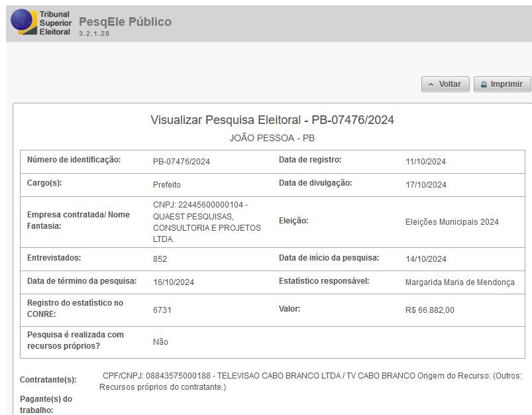Select the version number 3.2.1.28
The width and height of the screenshot is (532, 415).
[94, 34]
